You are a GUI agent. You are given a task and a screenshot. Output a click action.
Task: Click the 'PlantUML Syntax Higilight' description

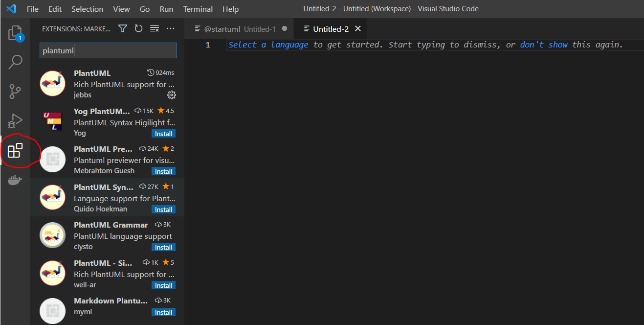pyautogui.click(x=124, y=122)
